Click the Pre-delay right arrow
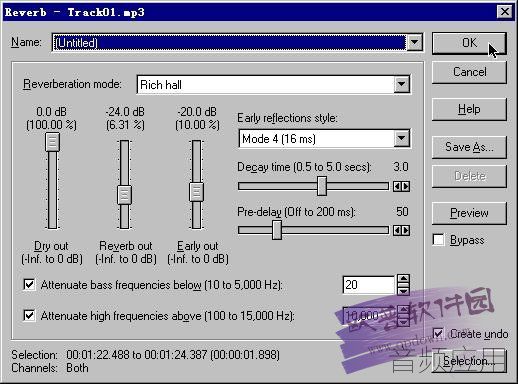This screenshot has height=384, width=518. click(x=406, y=230)
